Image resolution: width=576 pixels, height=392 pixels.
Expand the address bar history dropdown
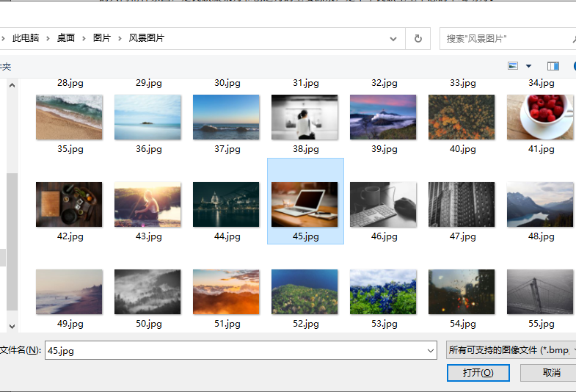click(x=393, y=39)
